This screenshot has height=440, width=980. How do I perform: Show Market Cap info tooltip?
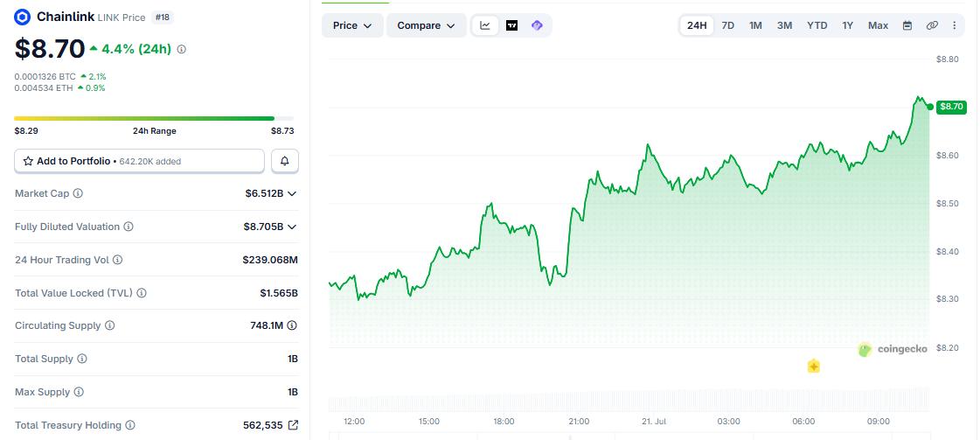pyautogui.click(x=78, y=193)
